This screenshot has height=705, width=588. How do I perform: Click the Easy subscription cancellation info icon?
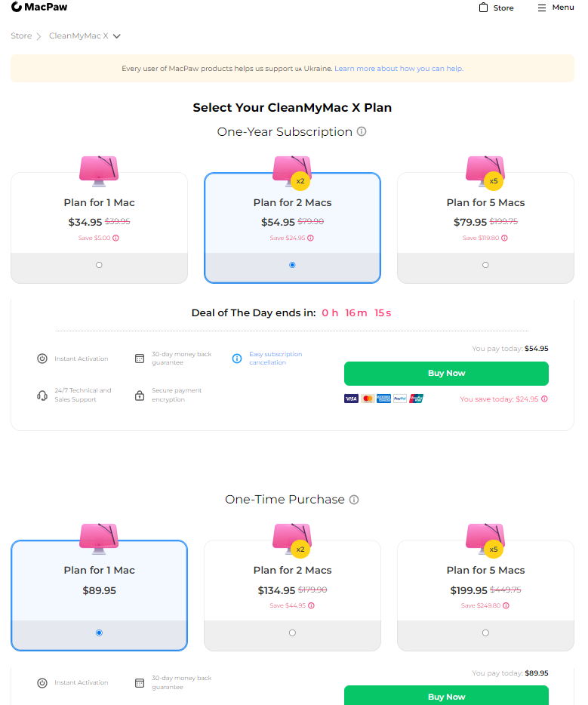pos(236,359)
